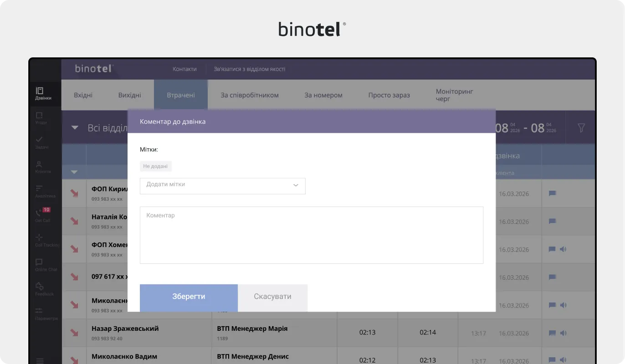
Task: Open the comment icon in ФОП Кирил row
Action: pos(552,193)
